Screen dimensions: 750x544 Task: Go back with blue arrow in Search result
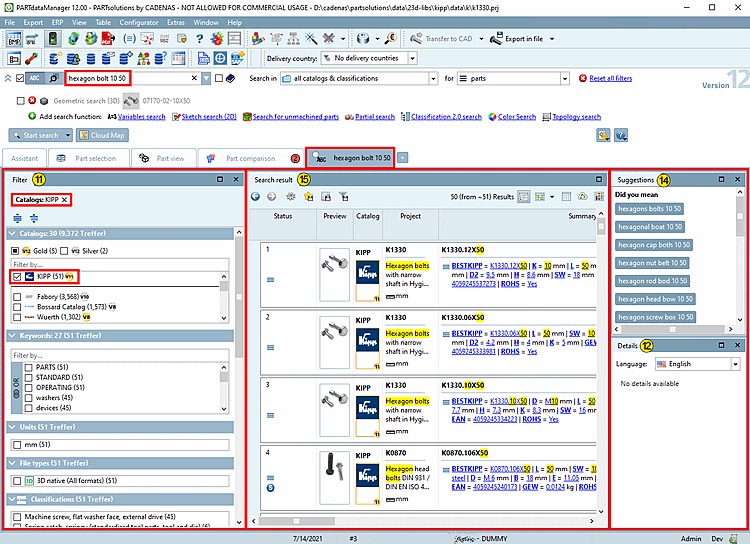coord(255,197)
